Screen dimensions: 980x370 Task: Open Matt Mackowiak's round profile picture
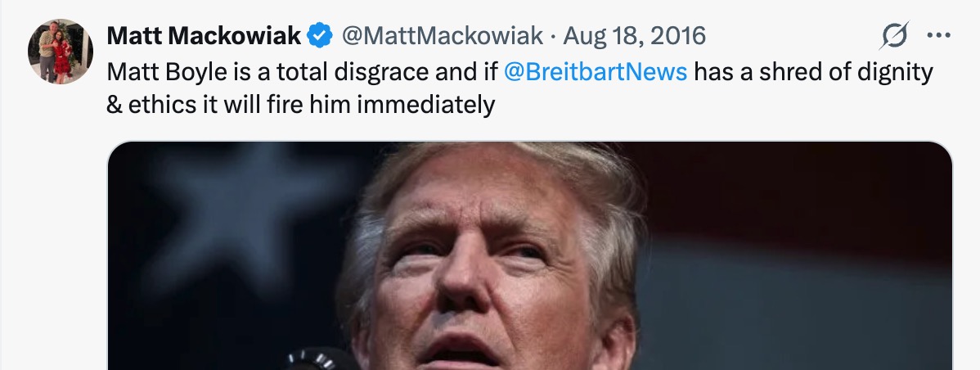click(x=61, y=52)
